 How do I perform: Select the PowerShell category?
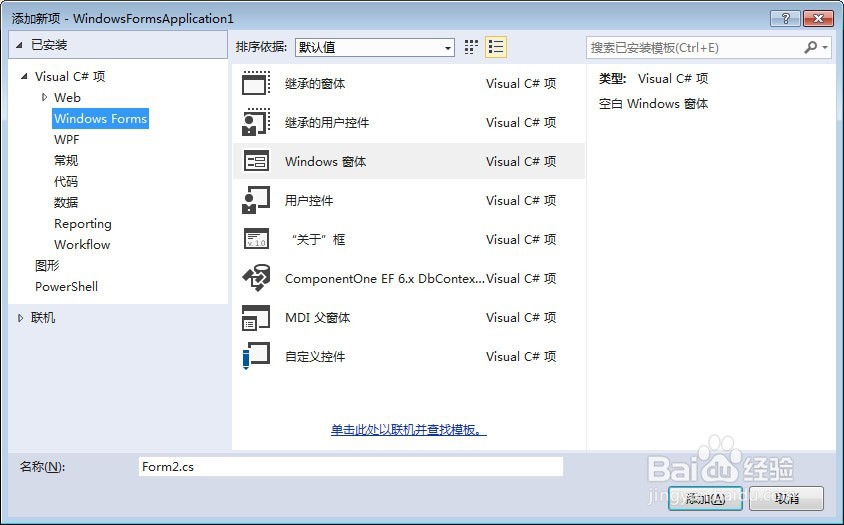[x=67, y=286]
